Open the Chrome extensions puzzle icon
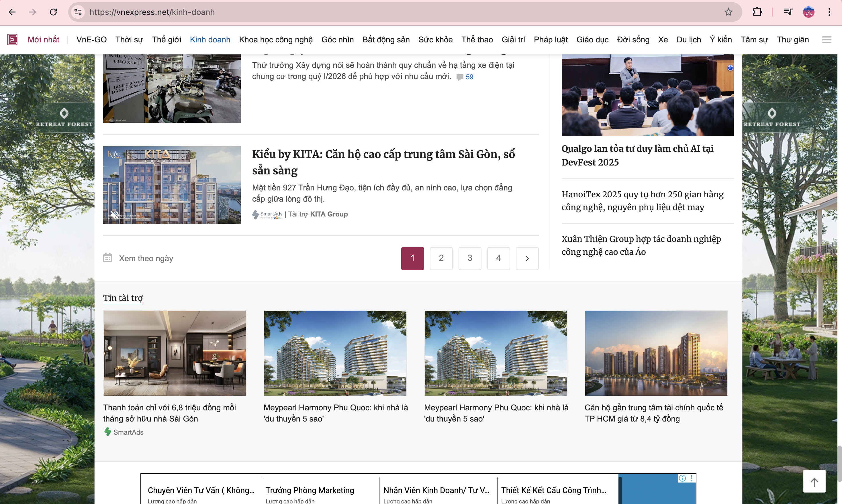The image size is (842, 504). point(757,12)
